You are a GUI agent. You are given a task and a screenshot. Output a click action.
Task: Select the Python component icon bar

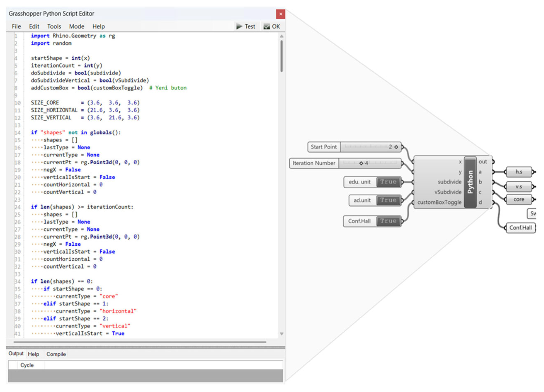point(470,182)
